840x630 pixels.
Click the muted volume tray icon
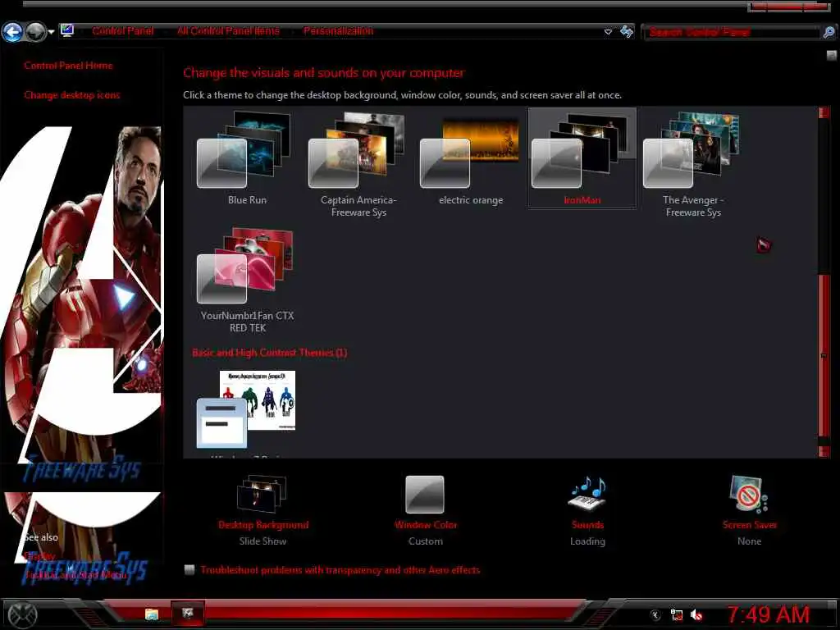pos(696,615)
